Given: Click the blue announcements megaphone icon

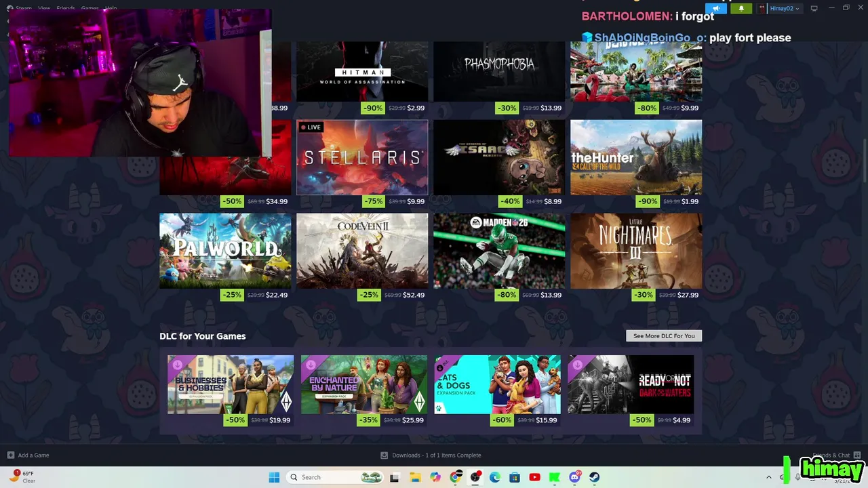Looking at the screenshot, I should [716, 8].
